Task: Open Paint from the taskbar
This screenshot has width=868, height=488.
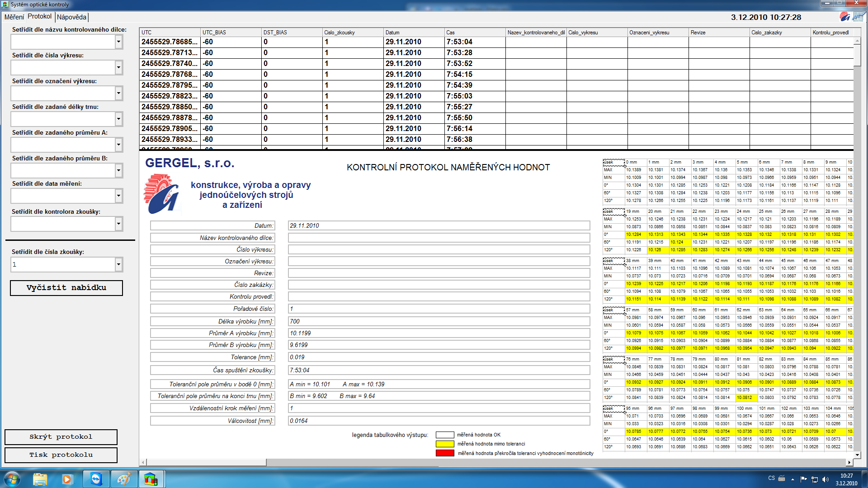Action: click(x=123, y=479)
